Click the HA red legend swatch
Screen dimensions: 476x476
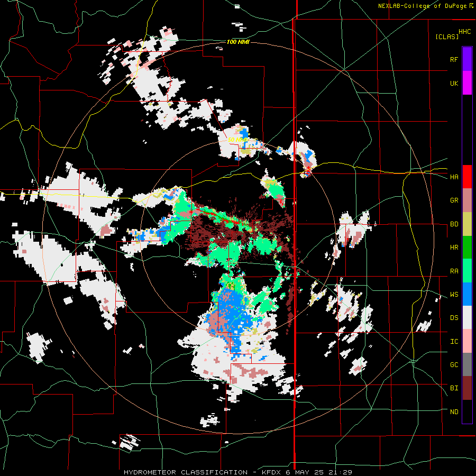tap(467, 177)
